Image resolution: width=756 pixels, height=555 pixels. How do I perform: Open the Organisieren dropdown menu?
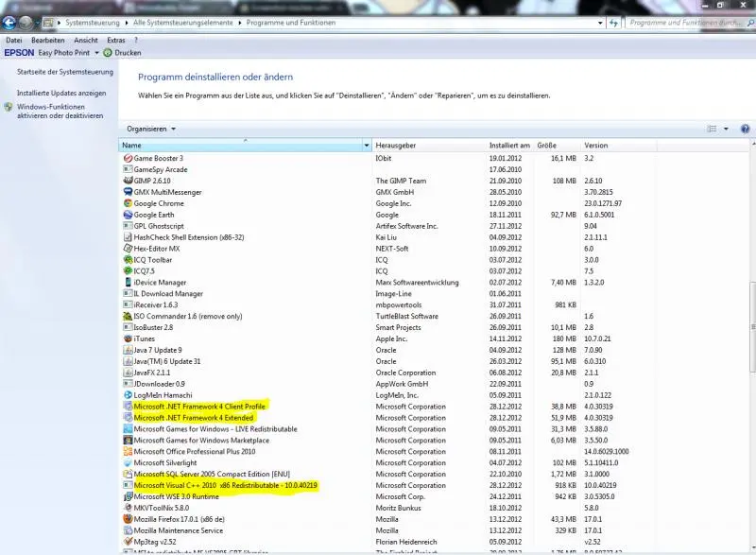pyautogui.click(x=151, y=129)
